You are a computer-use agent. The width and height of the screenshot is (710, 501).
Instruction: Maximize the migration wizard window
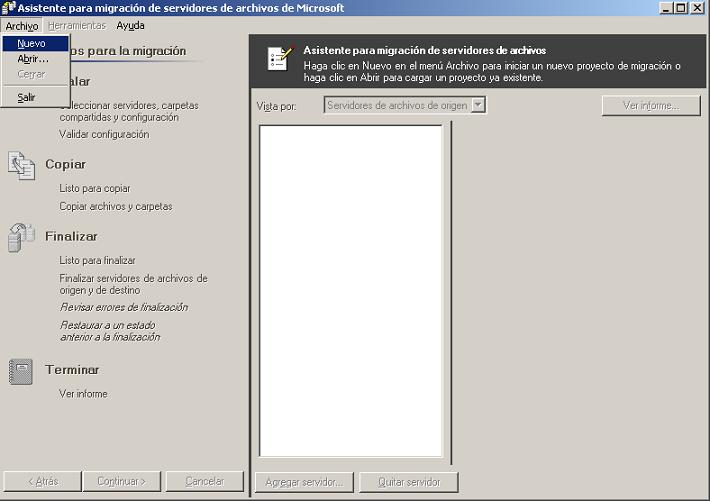(x=681, y=8)
